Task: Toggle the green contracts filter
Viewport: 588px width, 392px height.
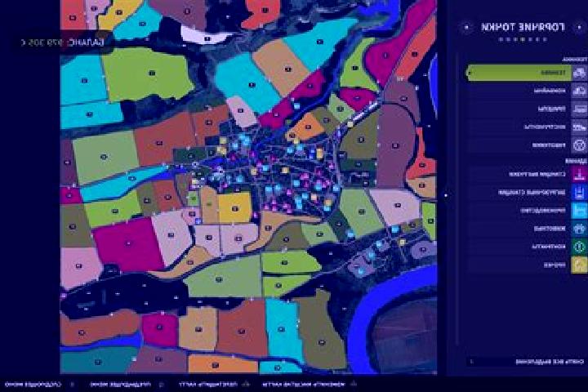Action: (579, 247)
